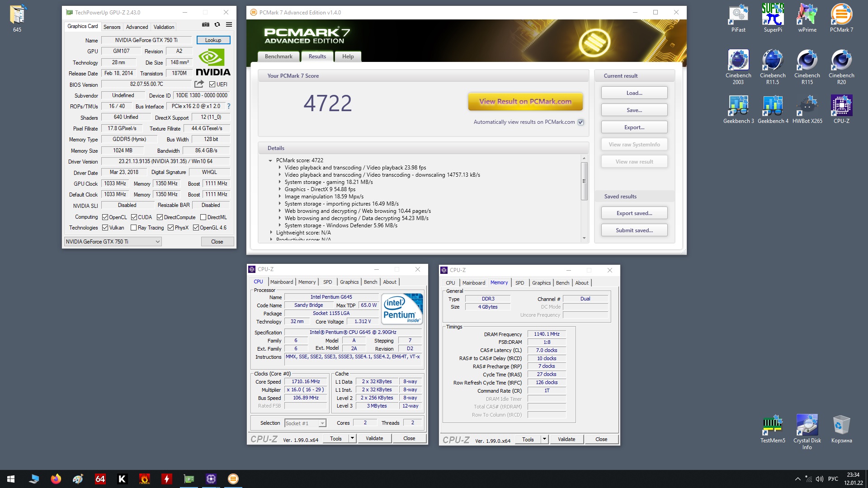Toggle the Ray Tracing checkbox
The image size is (868, 488).
(133, 228)
